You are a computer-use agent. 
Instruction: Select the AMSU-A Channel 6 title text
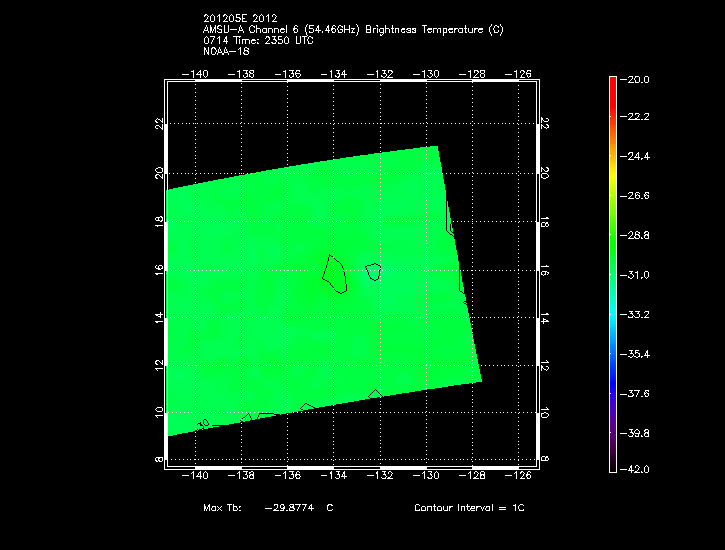353,30
